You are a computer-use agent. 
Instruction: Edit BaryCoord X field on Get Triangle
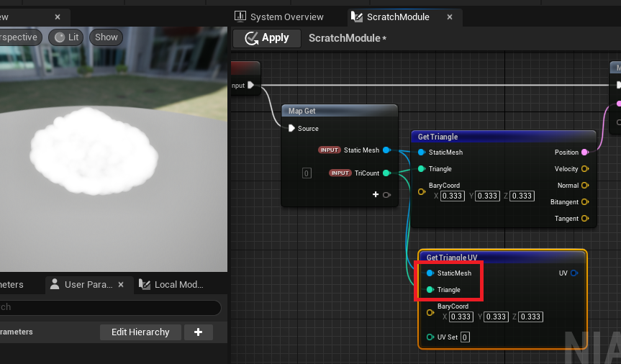[453, 196]
